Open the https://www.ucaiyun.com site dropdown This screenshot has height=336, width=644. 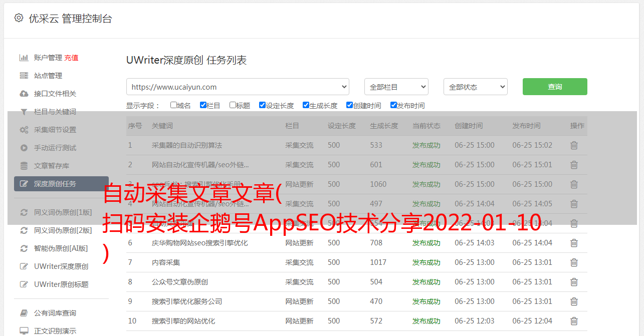tap(238, 87)
